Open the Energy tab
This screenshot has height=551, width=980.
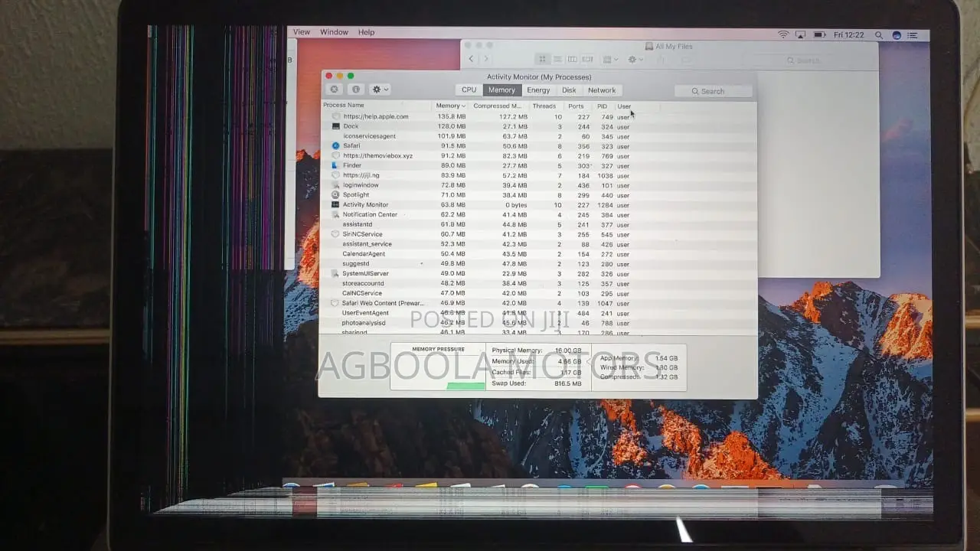[538, 90]
